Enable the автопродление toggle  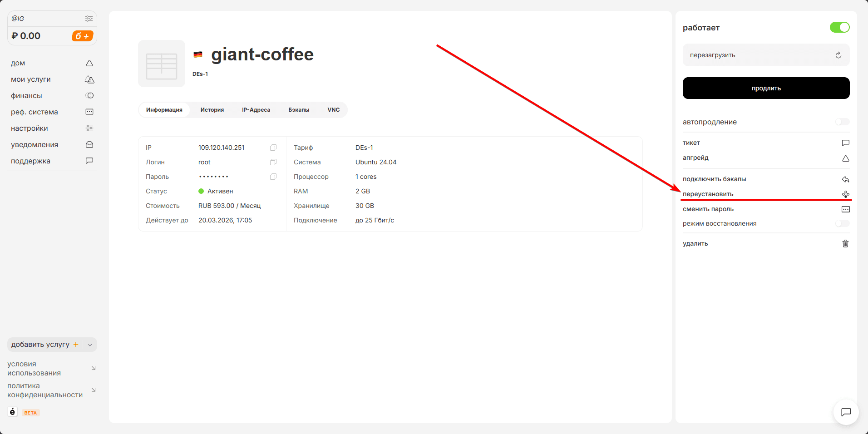point(842,122)
